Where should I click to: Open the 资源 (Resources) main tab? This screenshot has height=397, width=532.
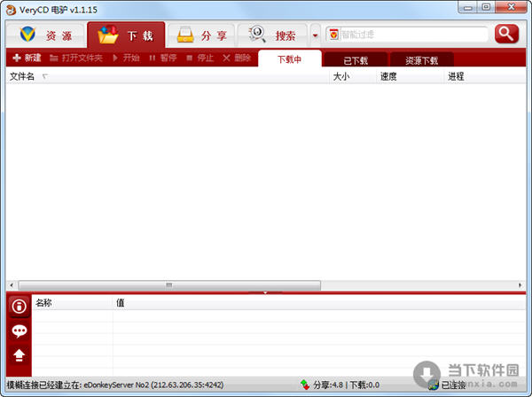tap(45, 35)
